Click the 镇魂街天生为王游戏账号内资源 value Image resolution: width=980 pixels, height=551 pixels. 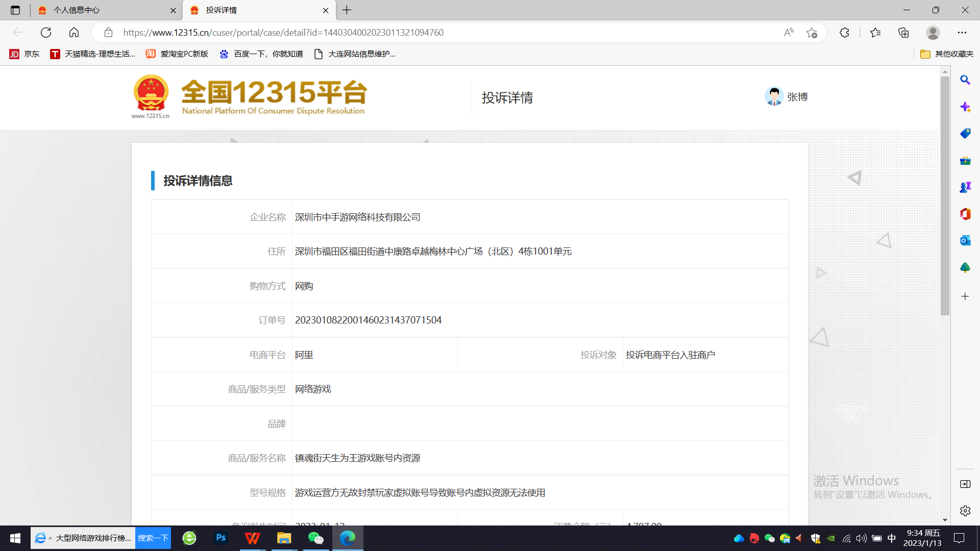[358, 458]
